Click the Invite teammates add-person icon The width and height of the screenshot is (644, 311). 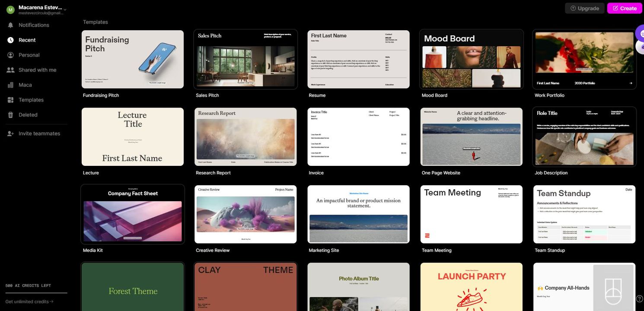[10, 133]
